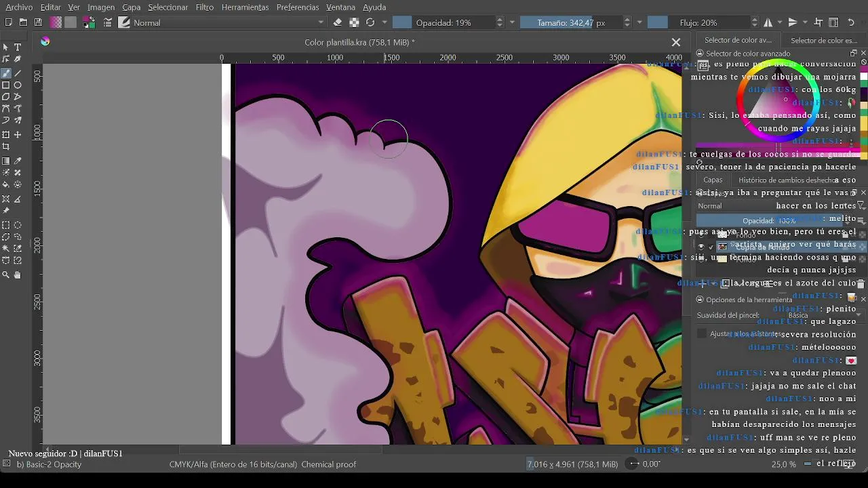Open the brush settings editor icon
The height and width of the screenshot is (488, 868).
click(x=108, y=22)
